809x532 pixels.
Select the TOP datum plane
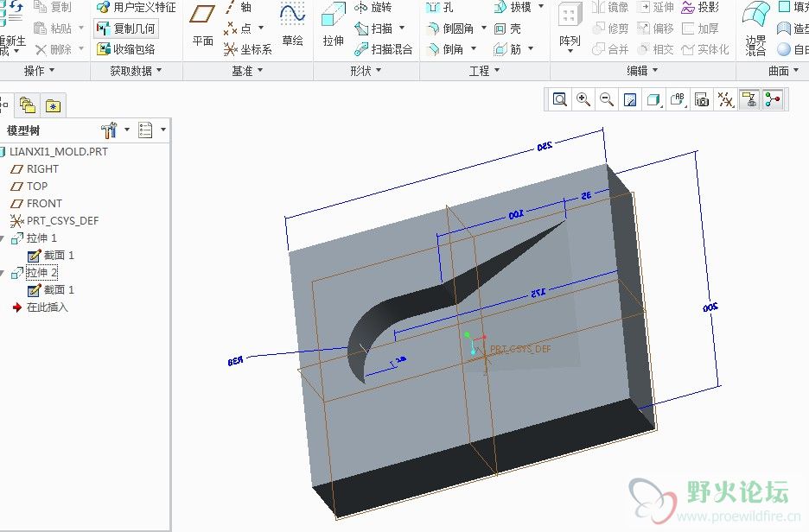[x=29, y=186]
